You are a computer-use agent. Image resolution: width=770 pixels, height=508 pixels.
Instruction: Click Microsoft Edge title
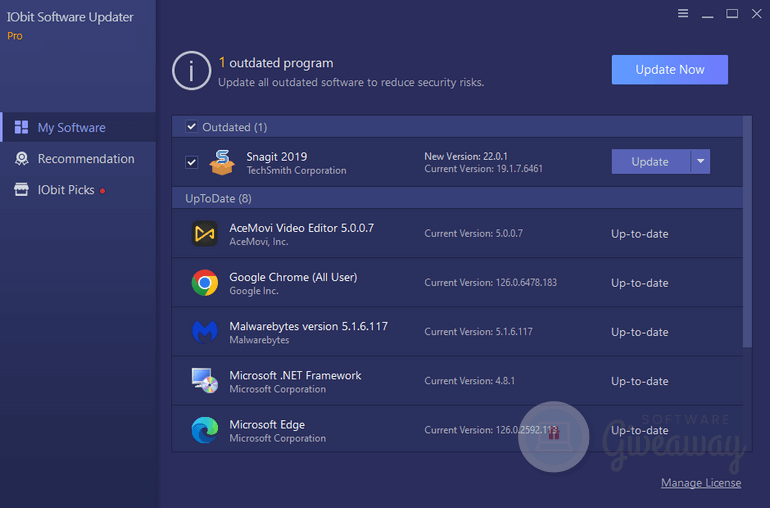pos(267,424)
